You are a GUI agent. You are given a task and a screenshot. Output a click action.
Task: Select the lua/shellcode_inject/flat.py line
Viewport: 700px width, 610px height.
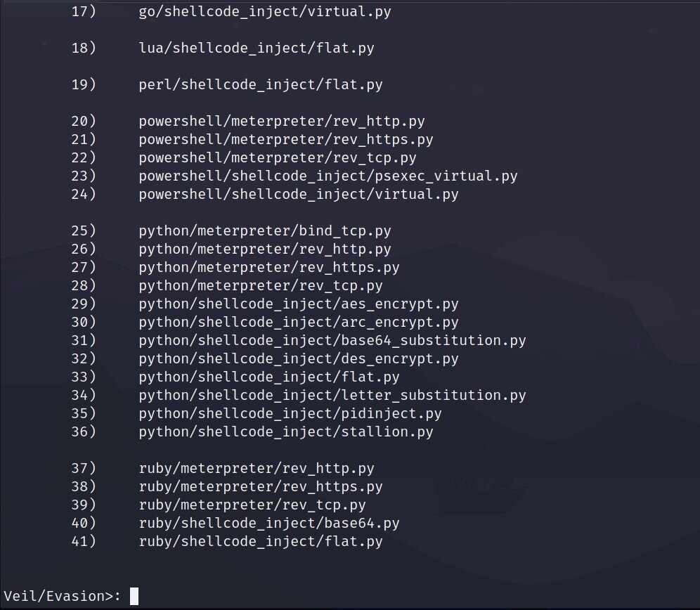(x=261, y=48)
